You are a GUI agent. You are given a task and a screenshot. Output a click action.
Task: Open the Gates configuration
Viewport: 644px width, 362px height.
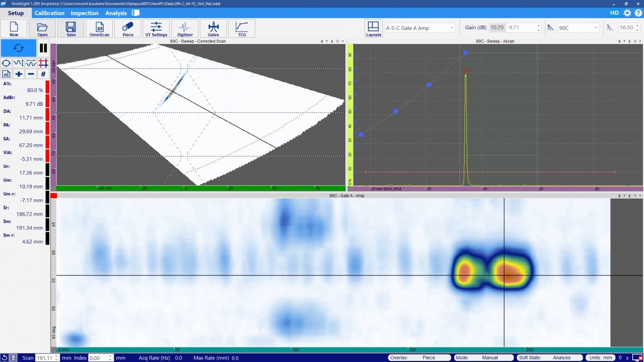(213, 29)
